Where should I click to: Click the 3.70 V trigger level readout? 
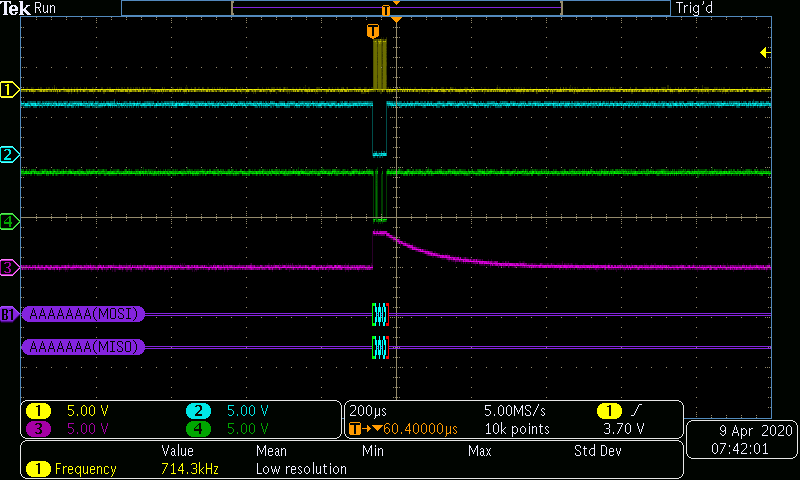[623, 428]
